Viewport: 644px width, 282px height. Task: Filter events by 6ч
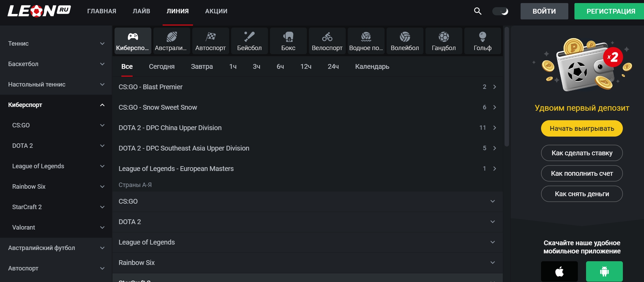(x=280, y=66)
